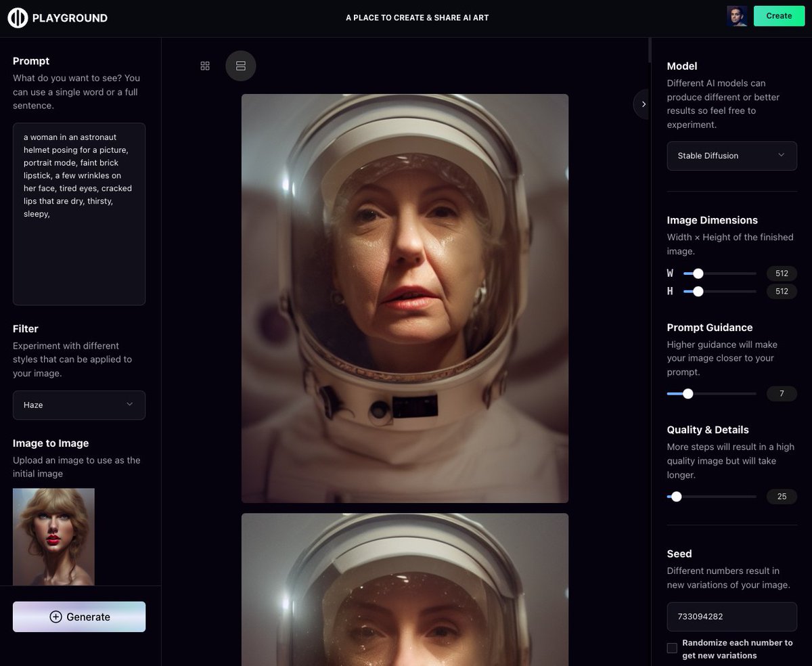812x666 pixels.
Task: Click the Quality & Details slider handle
Action: [677, 496]
